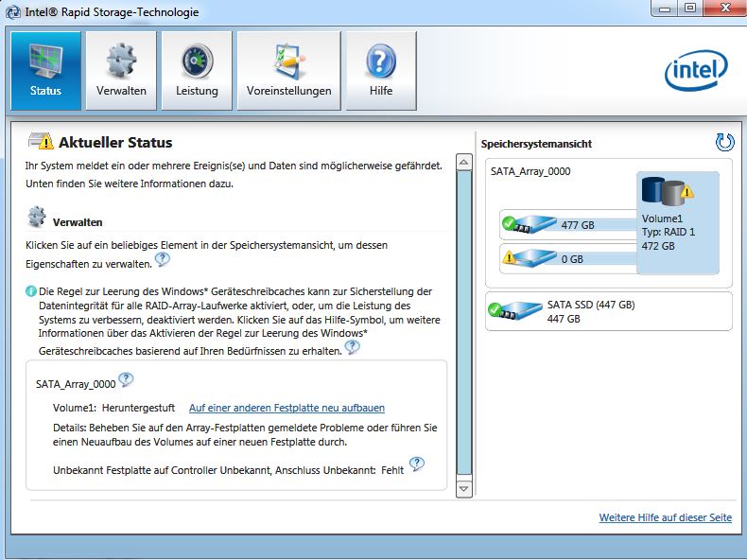Click the gear icon beside Verwalten heading
This screenshot has height=560, width=747.
tap(37, 217)
